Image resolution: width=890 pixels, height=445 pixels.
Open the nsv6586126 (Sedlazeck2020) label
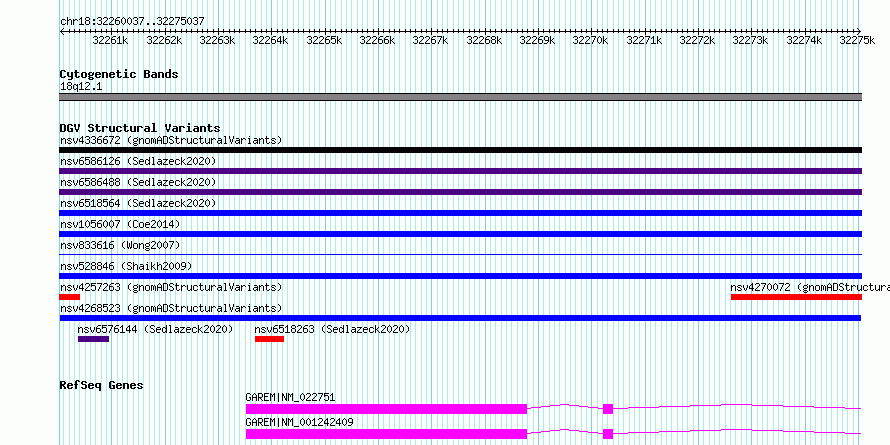[138, 161]
